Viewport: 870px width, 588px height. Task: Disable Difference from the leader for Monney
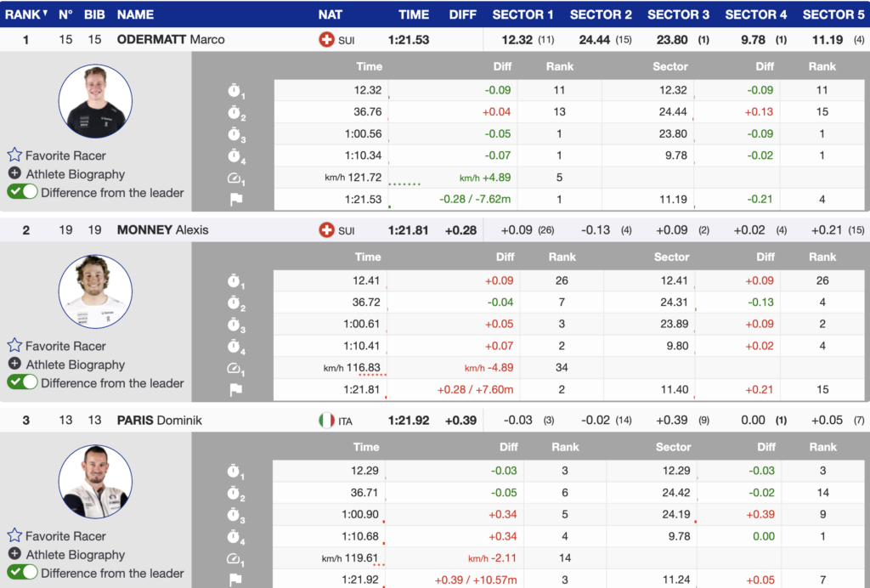coord(23,383)
